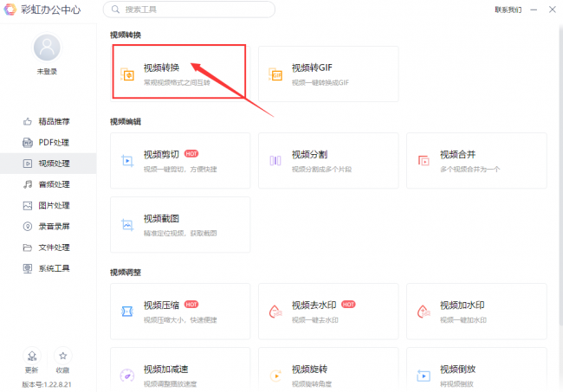563x392 pixels.
Task: Click the 录音录屏 record icon
Action: 28,227
